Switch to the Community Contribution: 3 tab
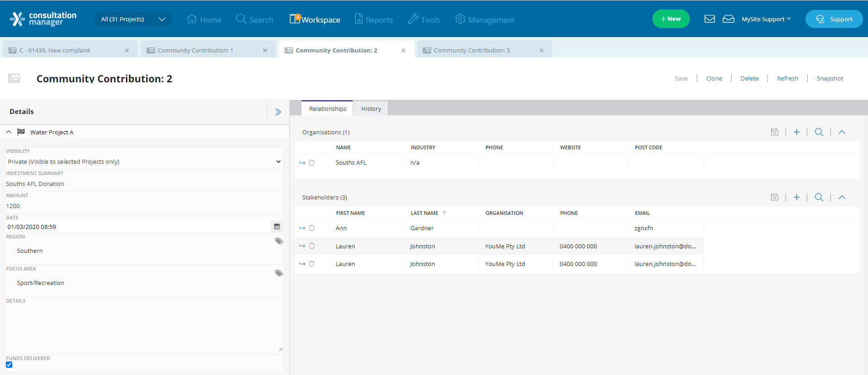This screenshot has width=868, height=375. (x=471, y=50)
